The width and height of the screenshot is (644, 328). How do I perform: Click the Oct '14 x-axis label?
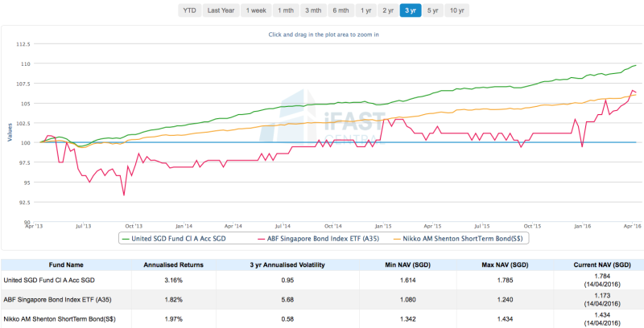333,225
